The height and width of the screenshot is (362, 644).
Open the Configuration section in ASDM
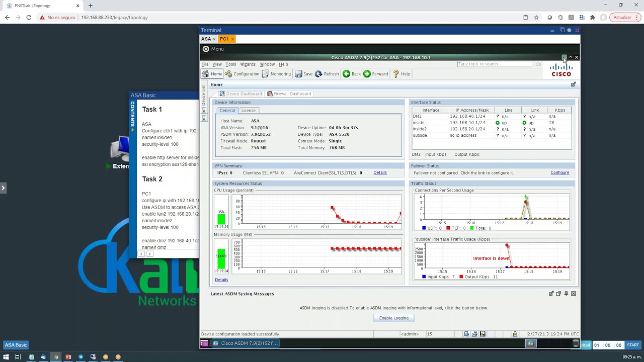click(242, 74)
